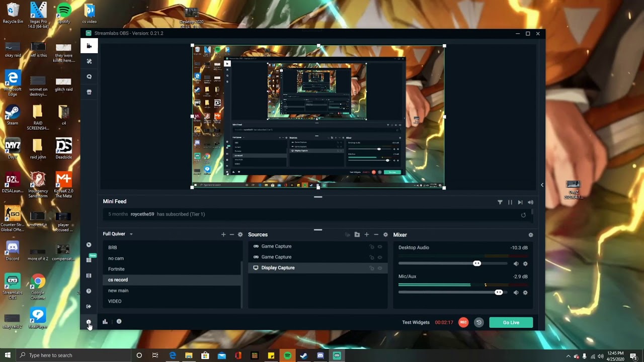The image size is (644, 362).
Task: Open Steam desktop shortcut
Action: coord(13,115)
